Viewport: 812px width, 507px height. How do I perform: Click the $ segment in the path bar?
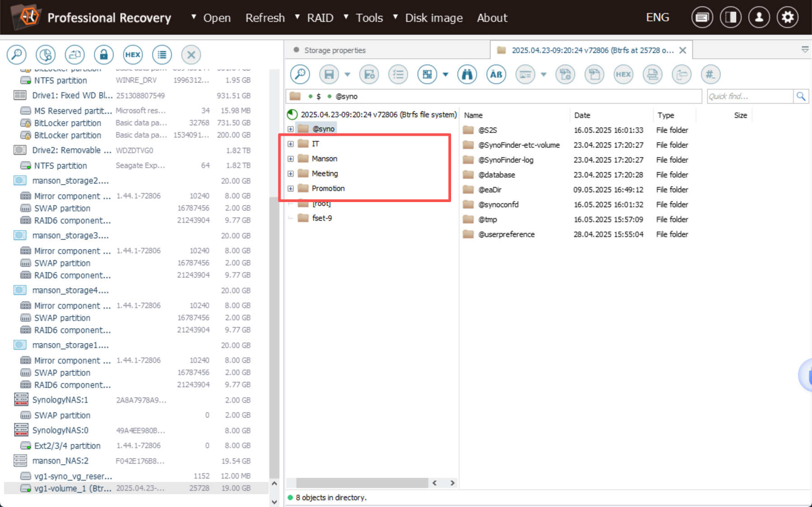point(318,96)
